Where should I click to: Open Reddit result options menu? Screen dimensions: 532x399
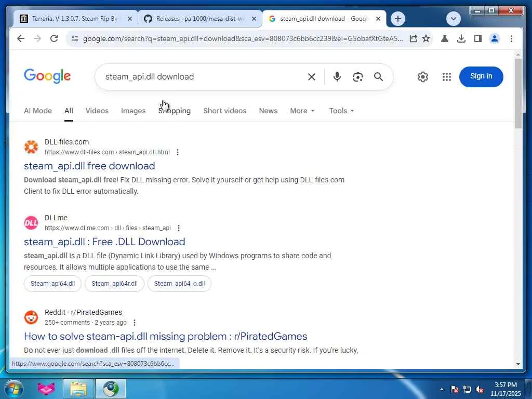tap(135, 323)
